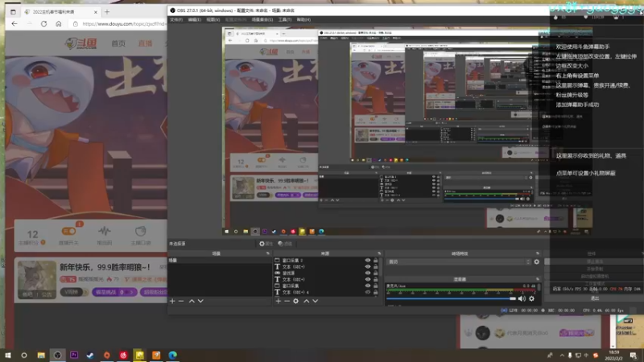Pop out the audio mixer dock panel
Image resolution: width=644 pixels, height=362 pixels.
point(537,279)
